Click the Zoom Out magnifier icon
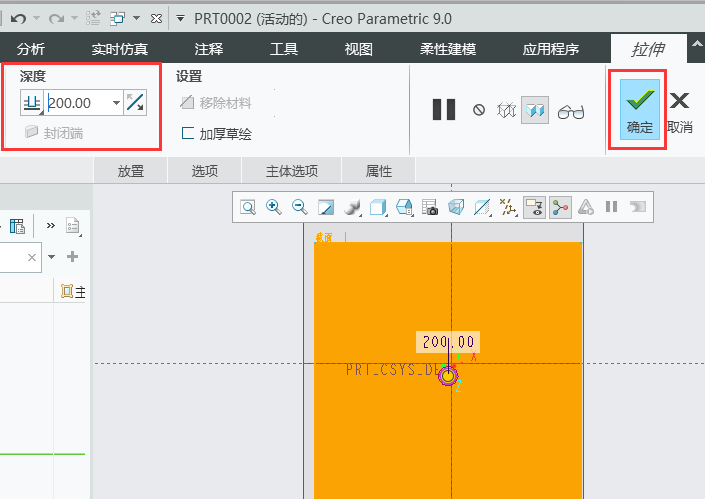 [299, 207]
